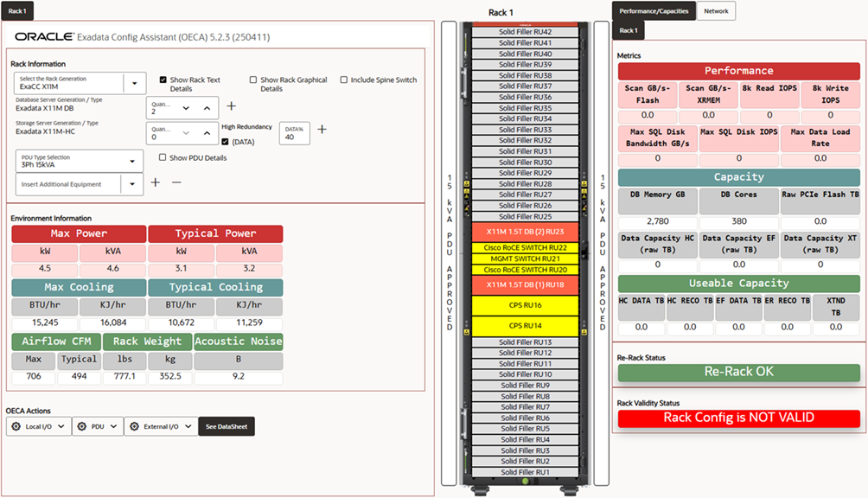Viewport: 868px width, 498px height.
Task: Click DB Memory GB value 2,780
Action: [658, 221]
